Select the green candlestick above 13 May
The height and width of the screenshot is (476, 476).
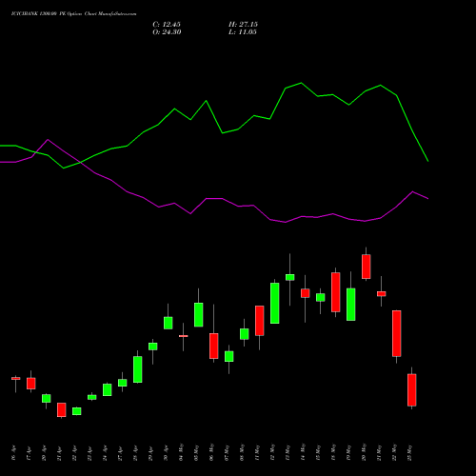pyautogui.click(x=290, y=277)
